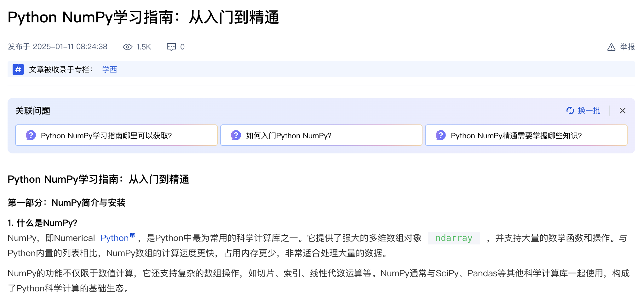This screenshot has width=644, height=298.
Task: Click question mark icon for 哪里可以获取 question
Action: (31, 135)
